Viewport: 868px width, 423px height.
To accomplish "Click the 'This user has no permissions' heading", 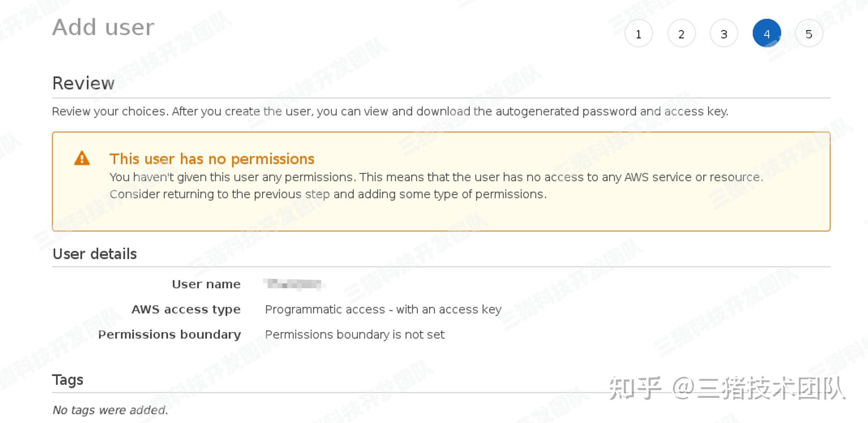I will click(x=212, y=159).
